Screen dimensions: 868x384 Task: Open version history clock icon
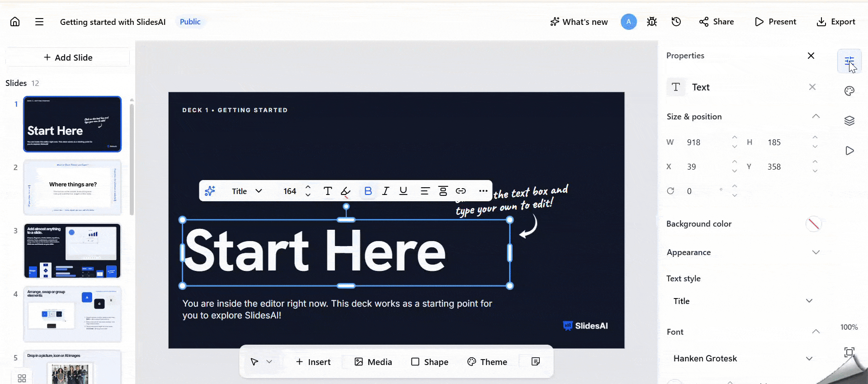[676, 22]
